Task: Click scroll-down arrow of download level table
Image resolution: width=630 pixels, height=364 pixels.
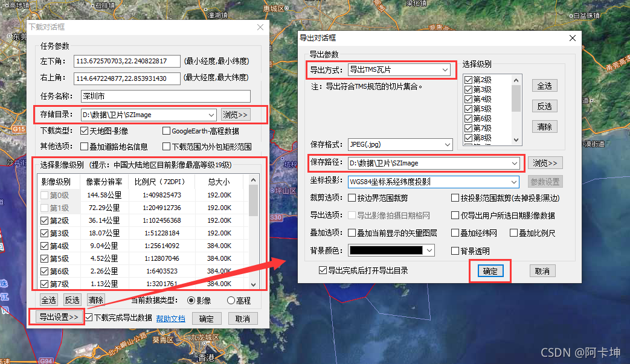Action: (x=253, y=284)
